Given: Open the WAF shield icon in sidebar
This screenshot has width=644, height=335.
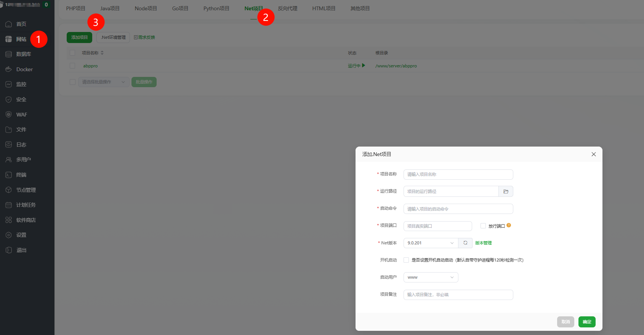Looking at the screenshot, I should 8,115.
